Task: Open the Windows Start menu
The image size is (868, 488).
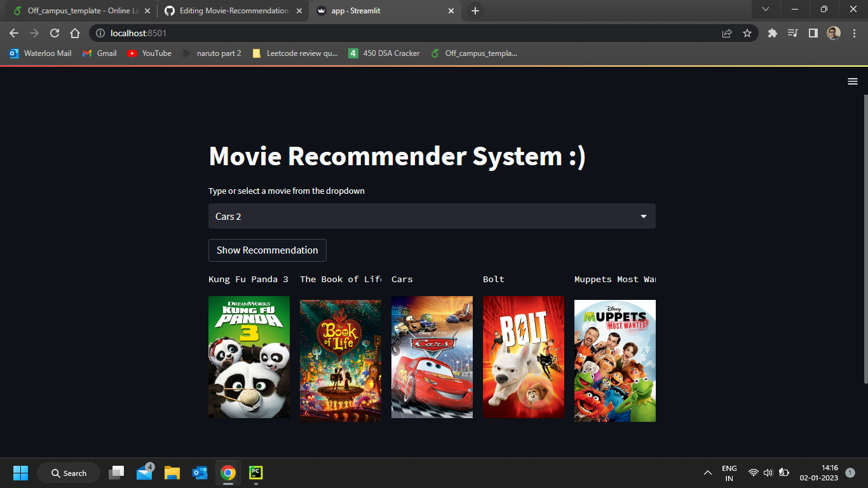Action: 20,473
